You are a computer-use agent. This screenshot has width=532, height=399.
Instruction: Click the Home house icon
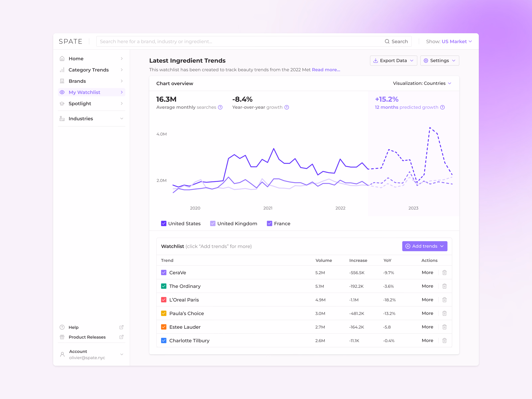tap(62, 59)
